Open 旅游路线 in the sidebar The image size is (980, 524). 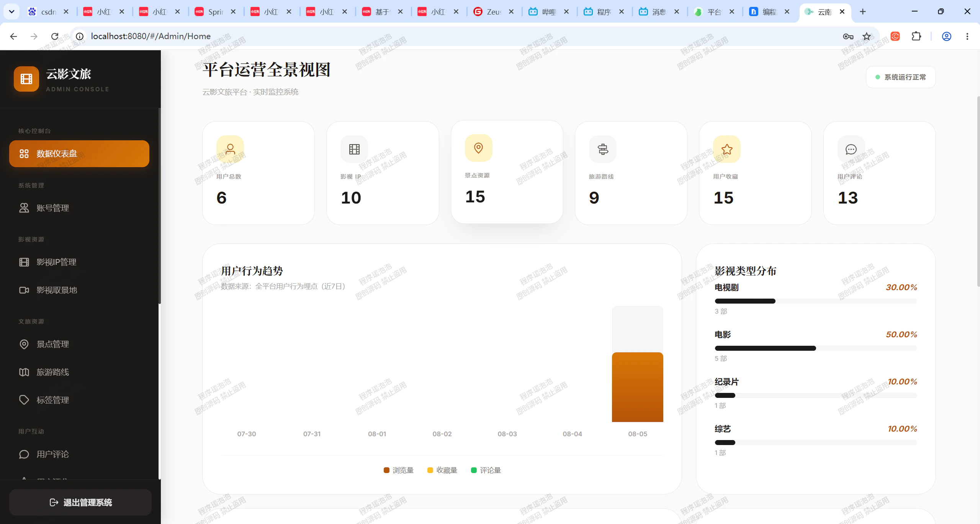79,372
